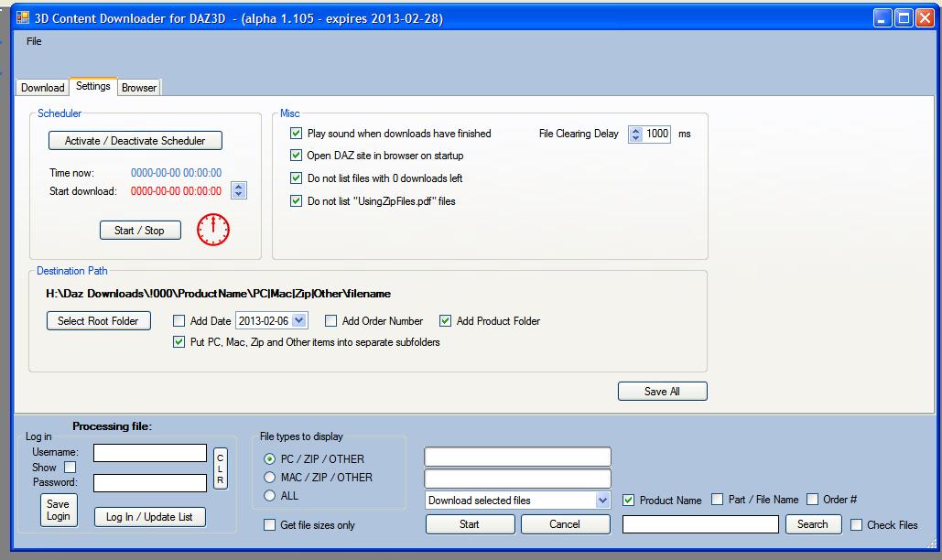Click the destination path H:\Daz Downloads text
This screenshot has height=560, width=942.
[218, 294]
